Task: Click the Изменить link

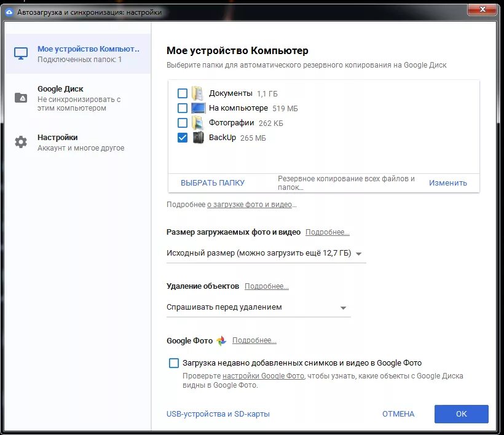Action: 447,183
